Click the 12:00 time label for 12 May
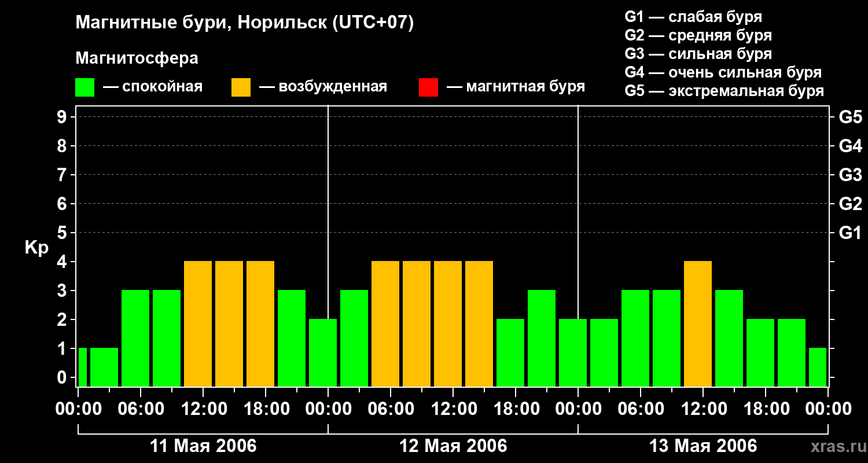This screenshot has width=868, height=463. coord(453,409)
